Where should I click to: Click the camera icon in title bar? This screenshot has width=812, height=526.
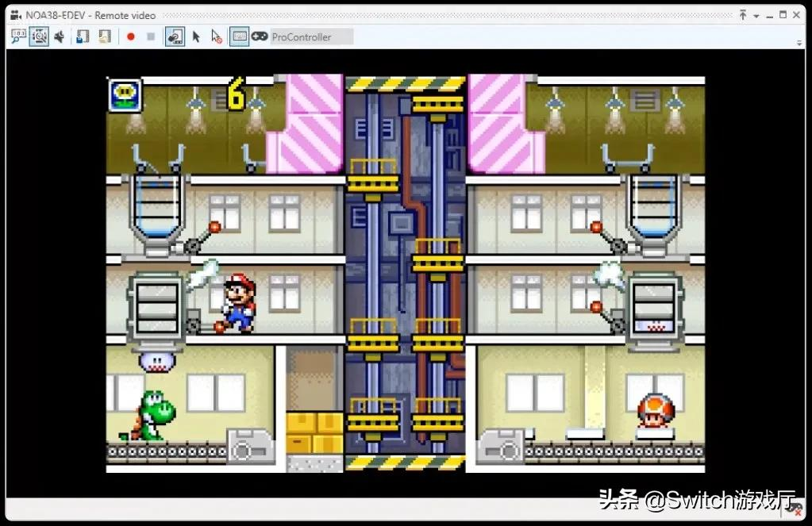click(x=15, y=15)
